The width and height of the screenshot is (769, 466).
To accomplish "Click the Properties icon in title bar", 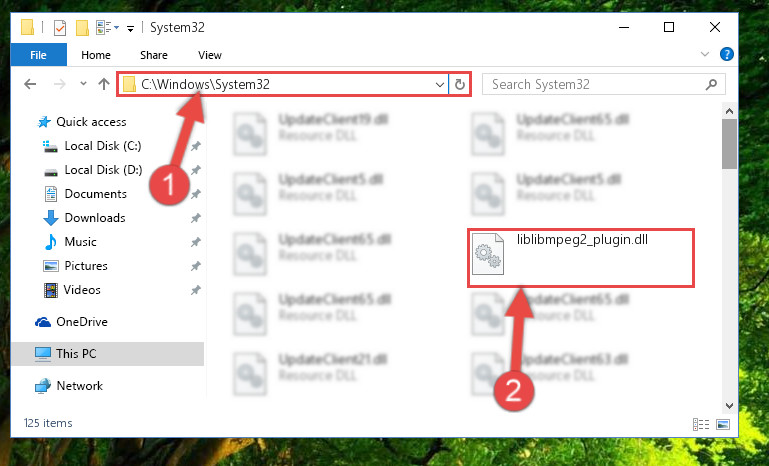I will pyautogui.click(x=60, y=27).
